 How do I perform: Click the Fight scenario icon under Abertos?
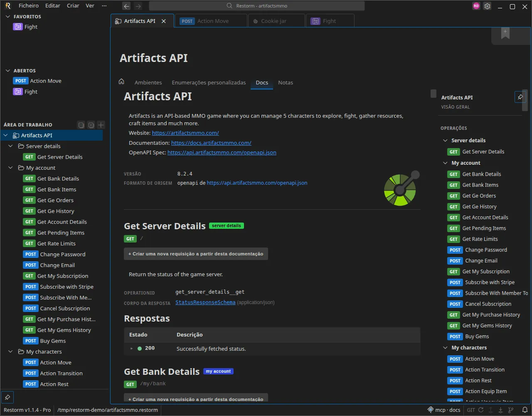[x=17, y=92]
